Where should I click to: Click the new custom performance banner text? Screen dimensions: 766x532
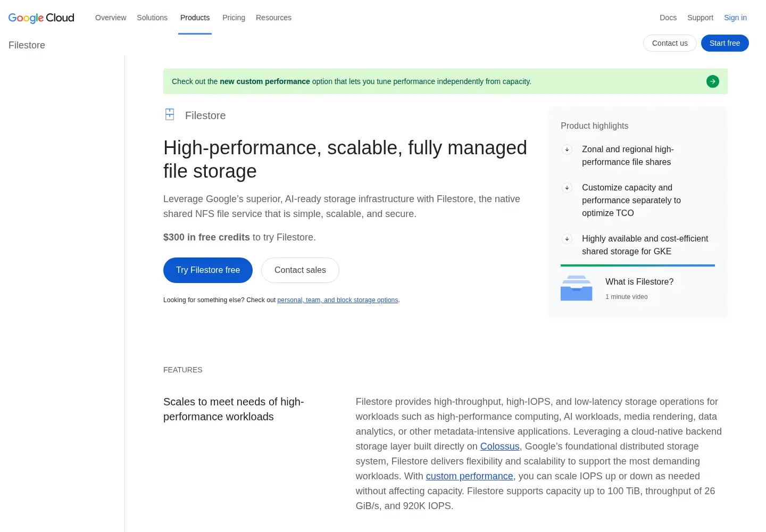coord(264,81)
